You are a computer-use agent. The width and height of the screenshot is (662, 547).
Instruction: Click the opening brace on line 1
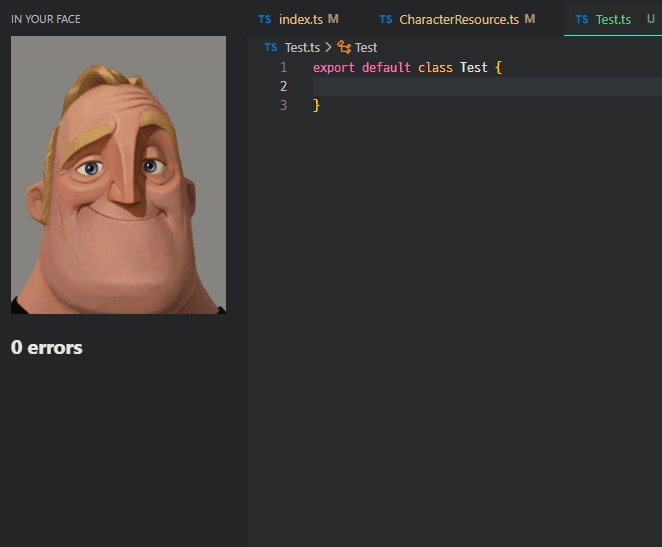click(x=499, y=68)
